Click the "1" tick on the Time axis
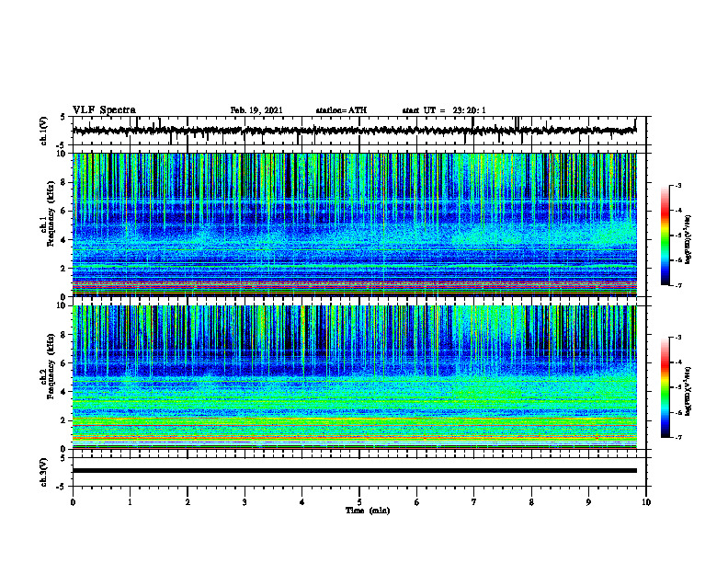Screen dimensions: 728x563 [130, 502]
